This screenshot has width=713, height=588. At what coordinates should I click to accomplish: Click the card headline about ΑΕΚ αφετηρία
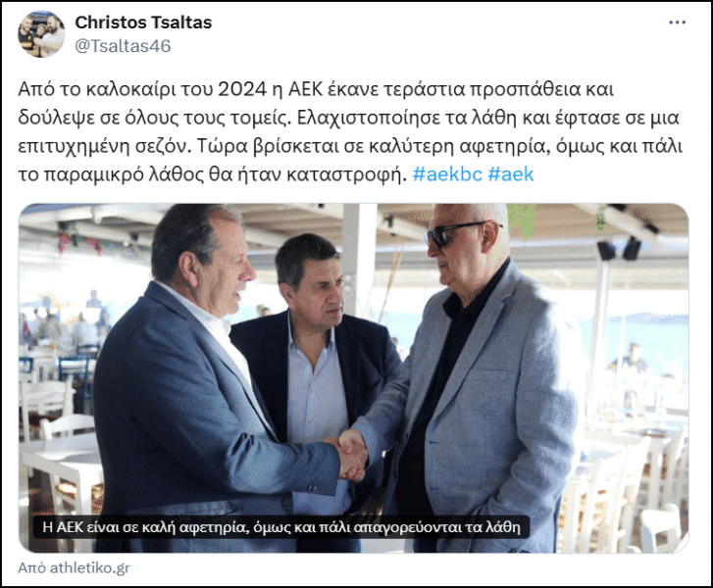[x=281, y=527]
